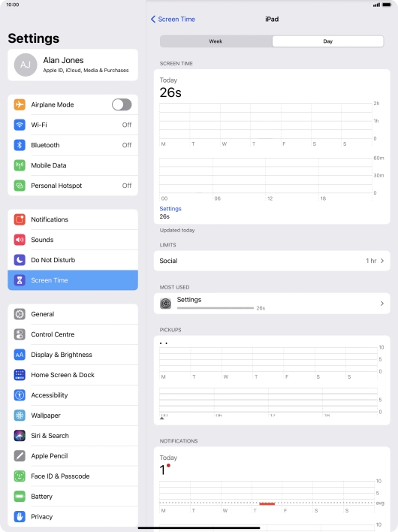
Task: Click the Settings usage bar under Most Used
Action: [x=216, y=308]
